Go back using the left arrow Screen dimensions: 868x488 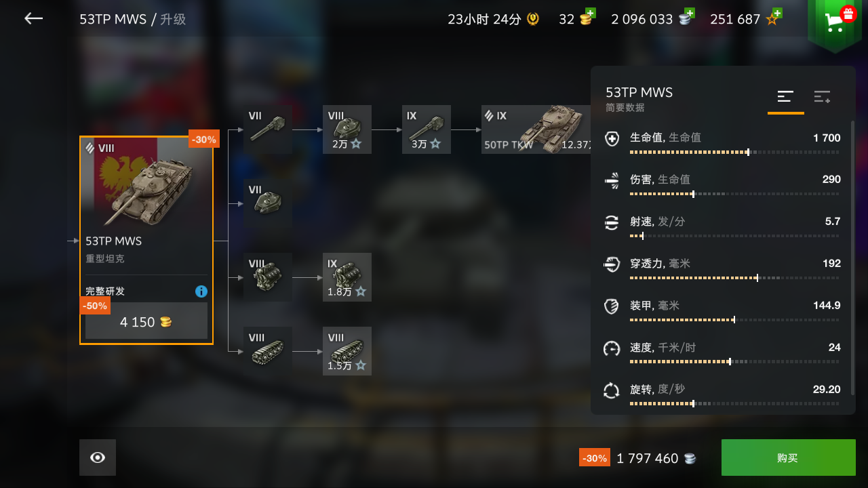[x=33, y=19]
